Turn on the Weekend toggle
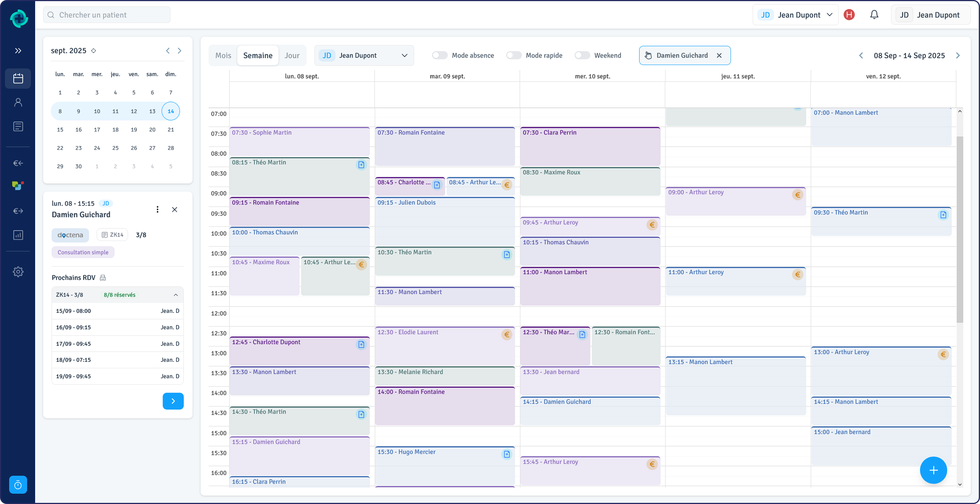980x504 pixels. pyautogui.click(x=582, y=55)
